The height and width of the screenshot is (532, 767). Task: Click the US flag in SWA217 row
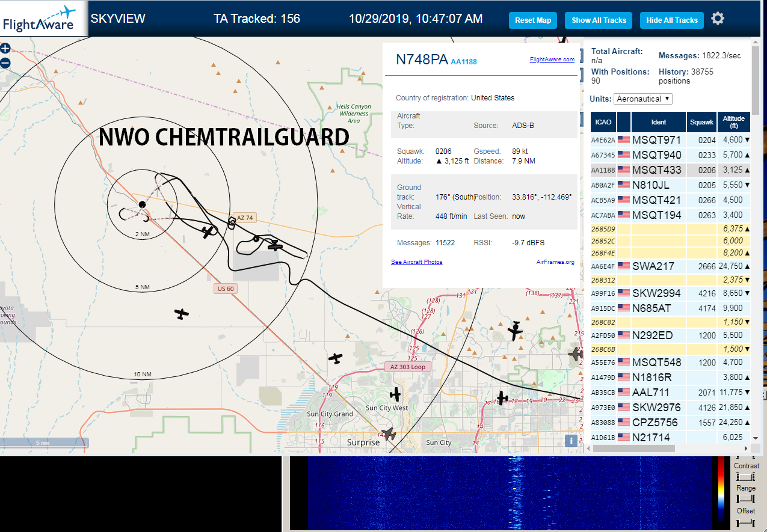pos(624,266)
